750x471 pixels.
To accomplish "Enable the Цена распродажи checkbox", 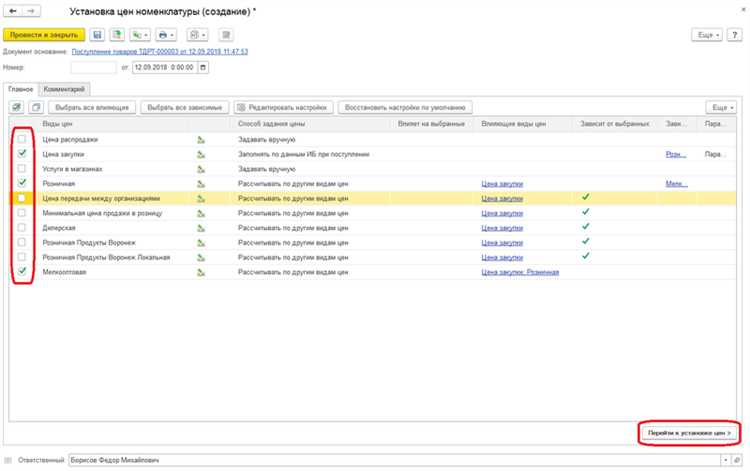I will coord(22,139).
